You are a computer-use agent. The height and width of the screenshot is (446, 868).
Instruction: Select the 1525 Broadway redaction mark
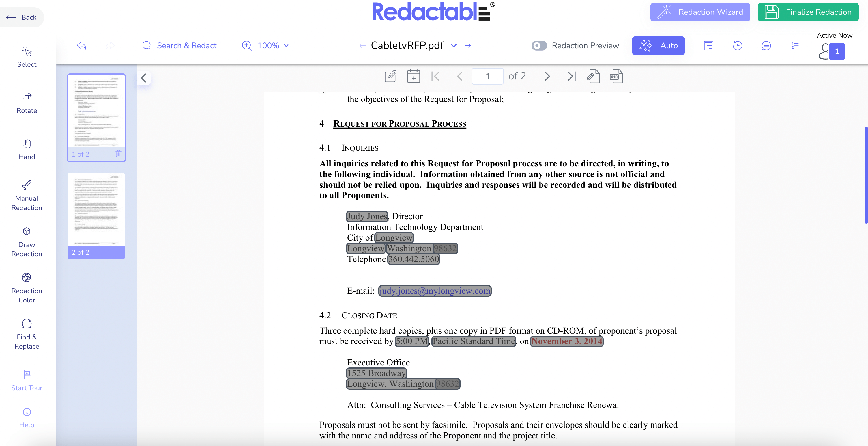pyautogui.click(x=376, y=373)
